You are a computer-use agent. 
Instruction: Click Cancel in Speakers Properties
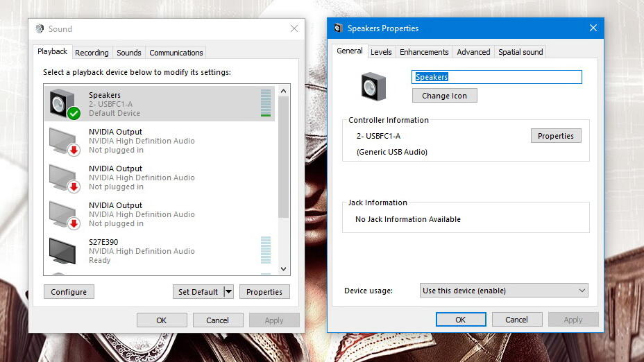516,319
